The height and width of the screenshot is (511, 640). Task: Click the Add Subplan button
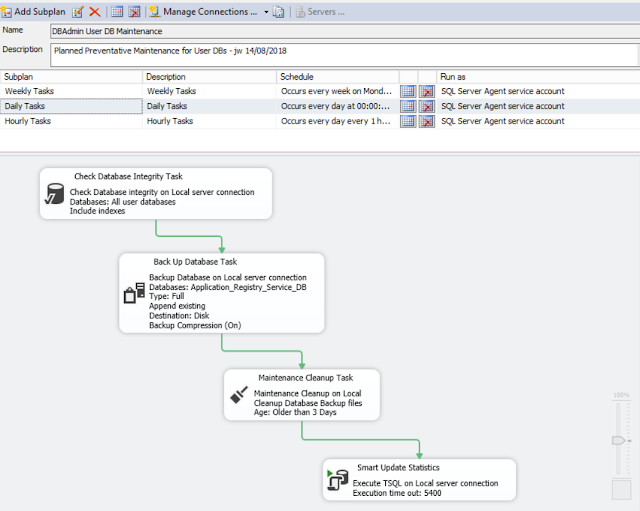point(33,12)
